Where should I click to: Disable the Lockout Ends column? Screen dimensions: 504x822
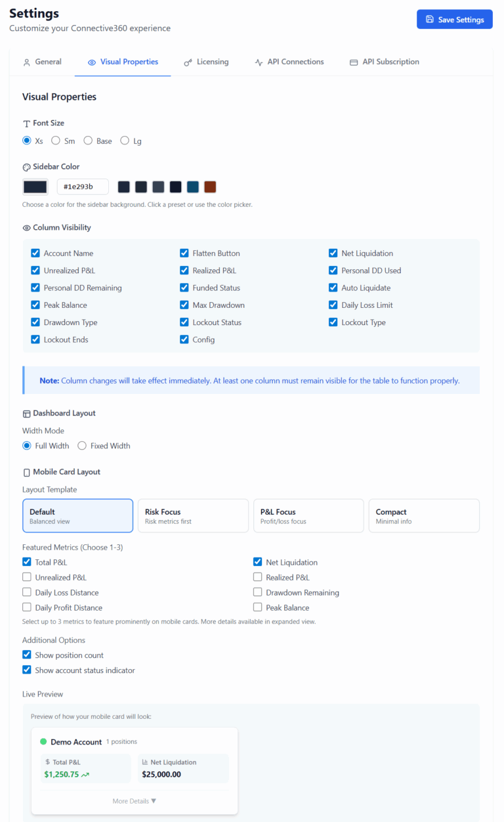pos(35,339)
